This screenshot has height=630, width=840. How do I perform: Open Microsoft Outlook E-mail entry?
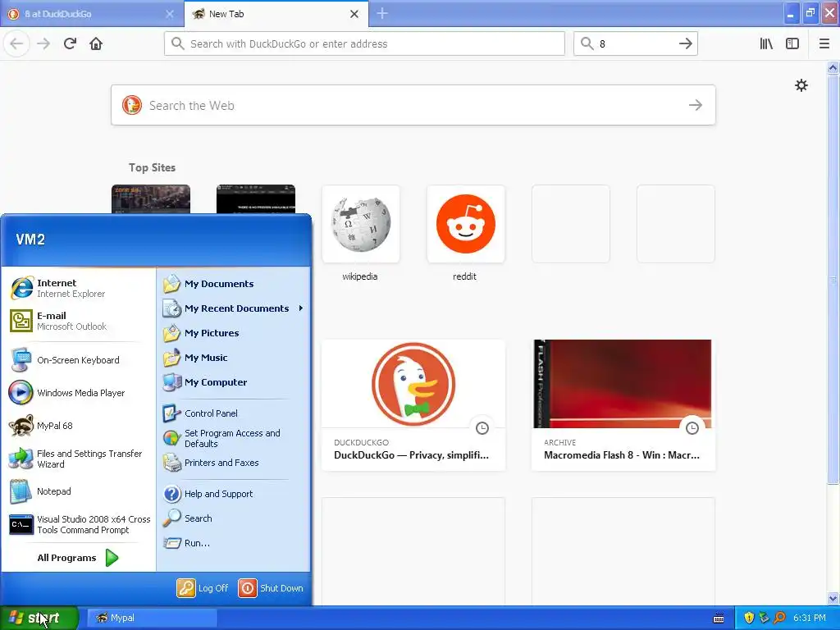[x=78, y=321]
